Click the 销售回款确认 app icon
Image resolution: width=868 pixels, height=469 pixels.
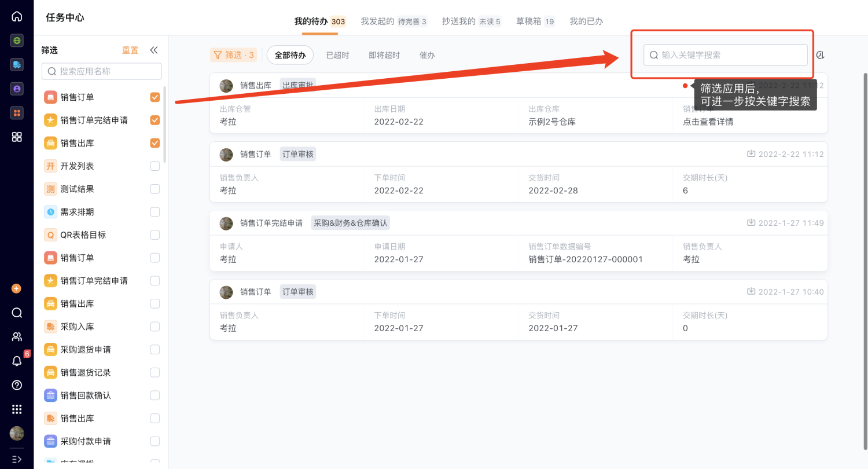(x=50, y=395)
